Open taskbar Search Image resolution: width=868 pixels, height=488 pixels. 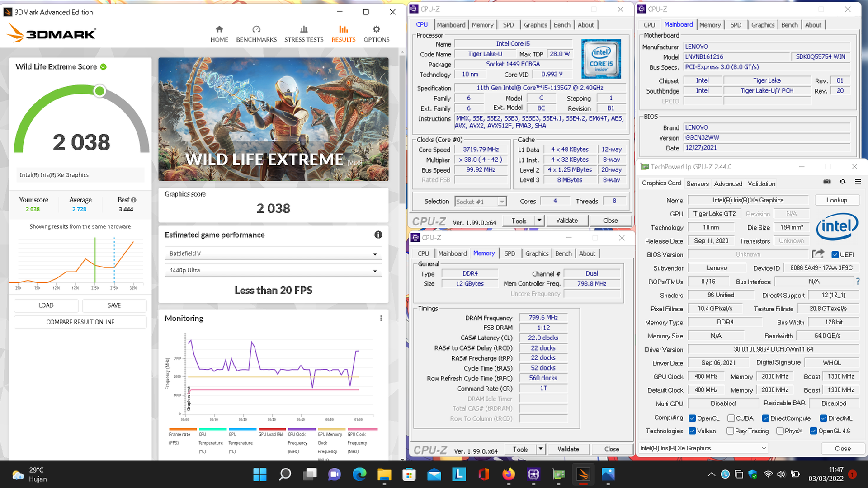[285, 474]
